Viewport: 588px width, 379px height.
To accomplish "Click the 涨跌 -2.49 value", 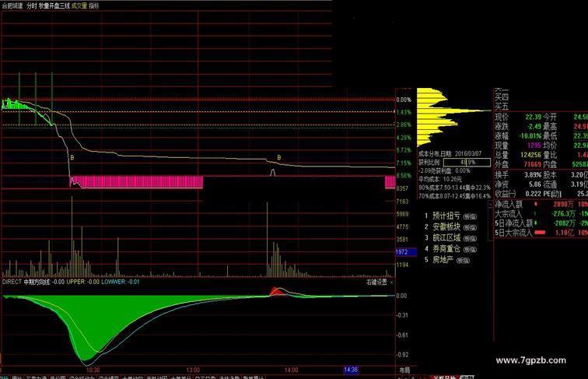I will pos(533,126).
